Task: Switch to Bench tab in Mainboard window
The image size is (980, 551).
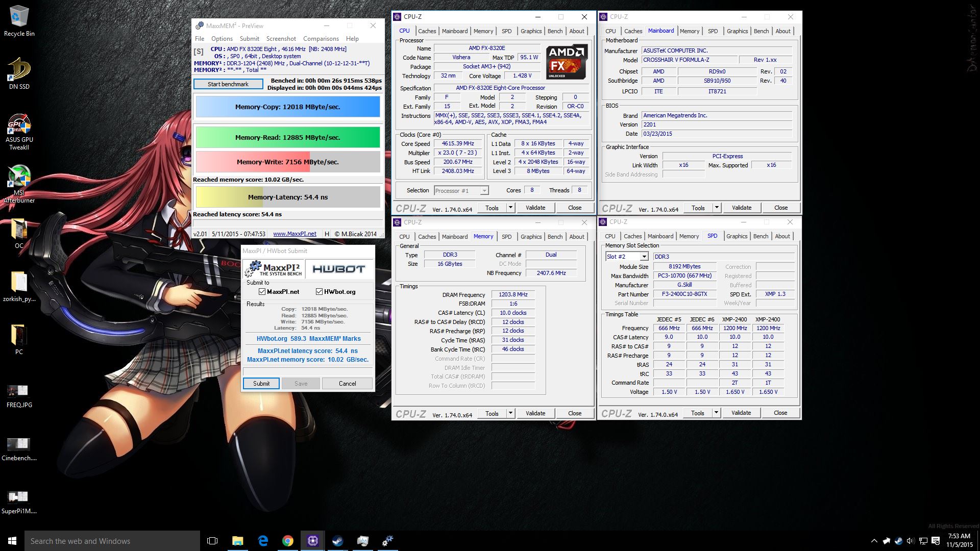Action: click(761, 31)
